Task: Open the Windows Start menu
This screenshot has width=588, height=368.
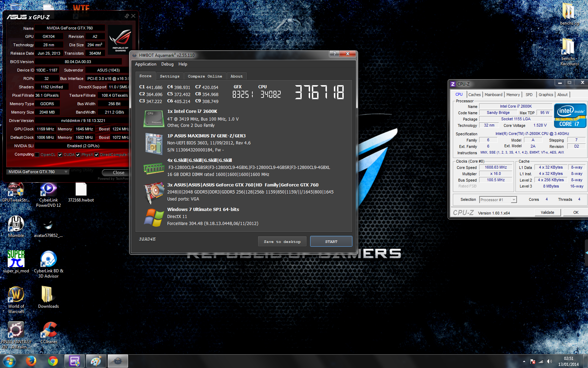Action: (9, 361)
